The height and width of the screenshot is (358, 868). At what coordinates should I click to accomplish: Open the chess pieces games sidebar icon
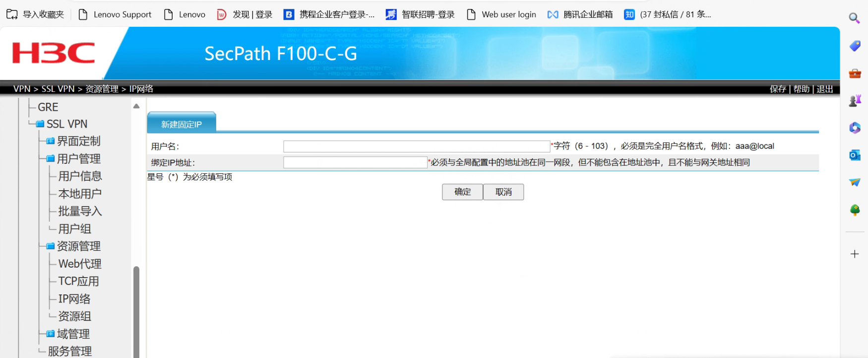(855, 101)
